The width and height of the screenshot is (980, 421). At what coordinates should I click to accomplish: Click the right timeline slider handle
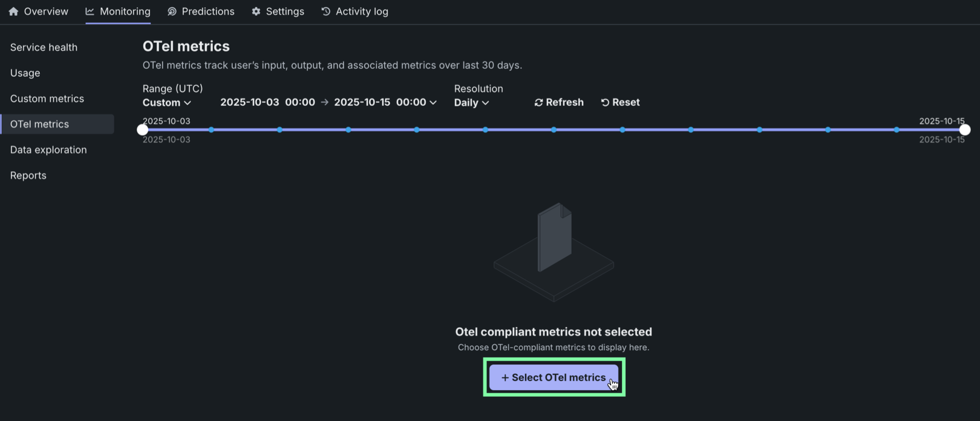[965, 129]
